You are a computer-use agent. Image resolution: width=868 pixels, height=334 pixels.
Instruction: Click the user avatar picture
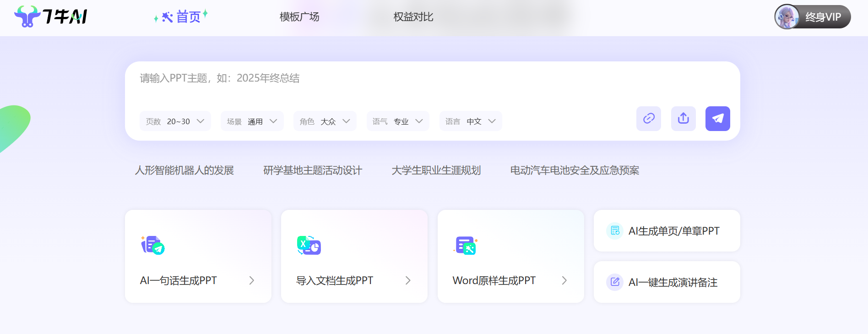(787, 17)
